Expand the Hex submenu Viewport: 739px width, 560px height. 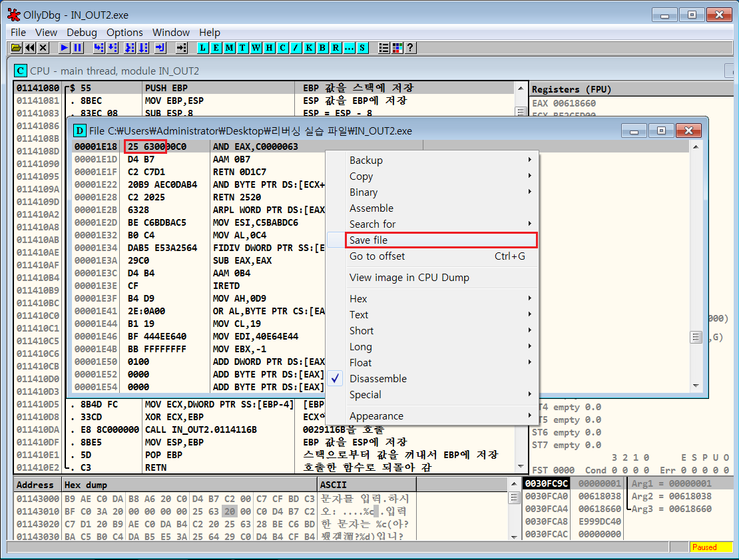(x=432, y=299)
